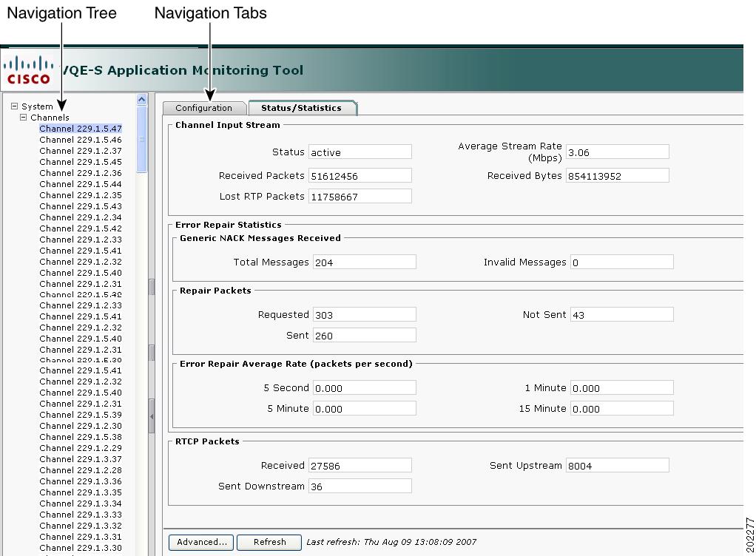This screenshot has width=756, height=556.
Task: Choose Channel 229.1.2.34
Action: pyautogui.click(x=81, y=217)
